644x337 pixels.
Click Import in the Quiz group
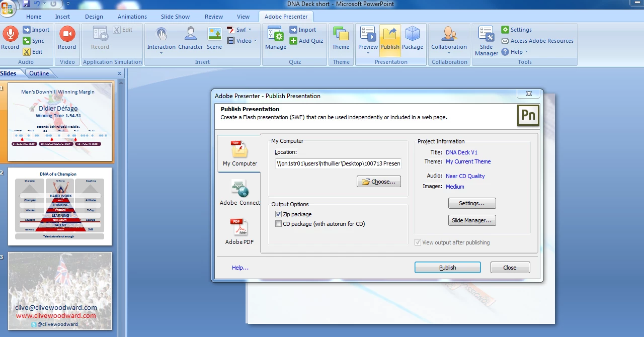point(302,30)
